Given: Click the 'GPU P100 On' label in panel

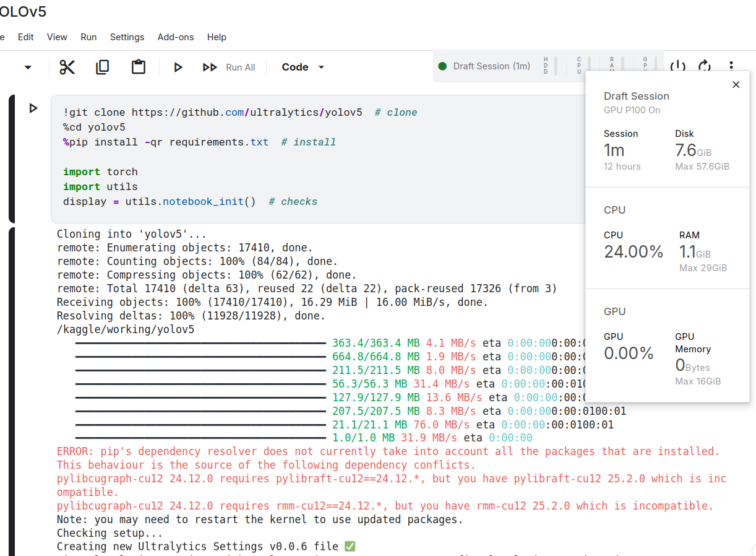Looking at the screenshot, I should pos(632,110).
